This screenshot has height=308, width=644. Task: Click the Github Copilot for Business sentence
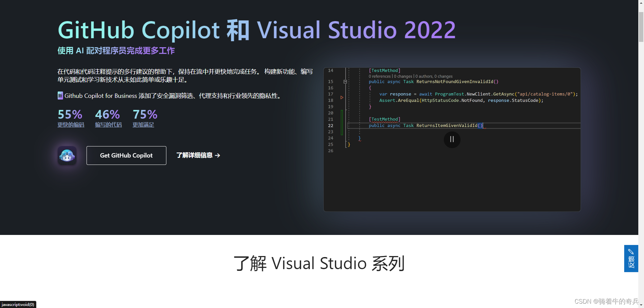(x=173, y=96)
